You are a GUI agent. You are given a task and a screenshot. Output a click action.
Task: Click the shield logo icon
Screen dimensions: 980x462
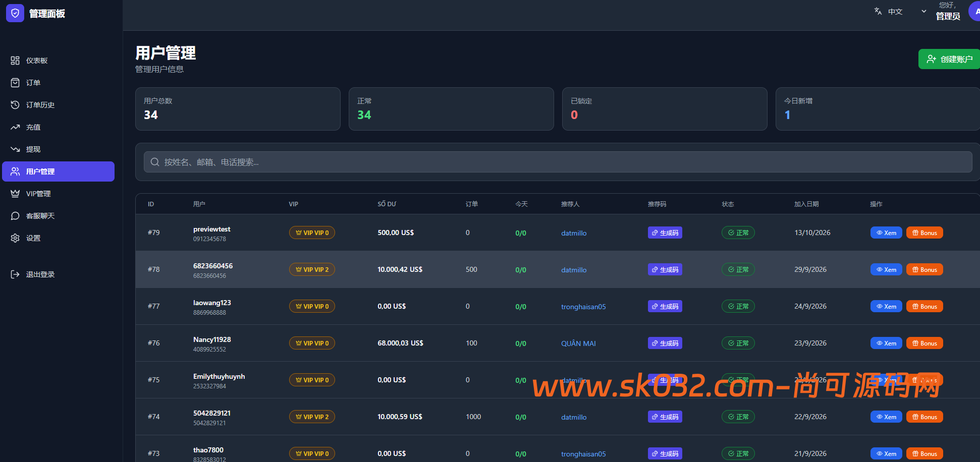[15, 13]
